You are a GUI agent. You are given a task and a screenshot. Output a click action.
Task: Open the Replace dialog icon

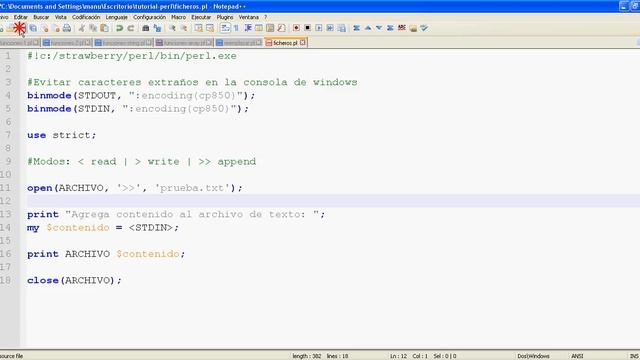coord(157,28)
